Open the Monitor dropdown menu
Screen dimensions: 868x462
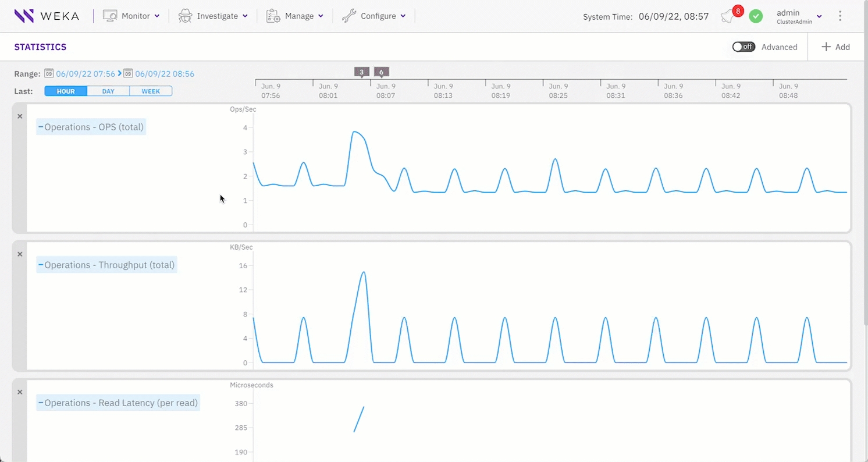click(131, 16)
